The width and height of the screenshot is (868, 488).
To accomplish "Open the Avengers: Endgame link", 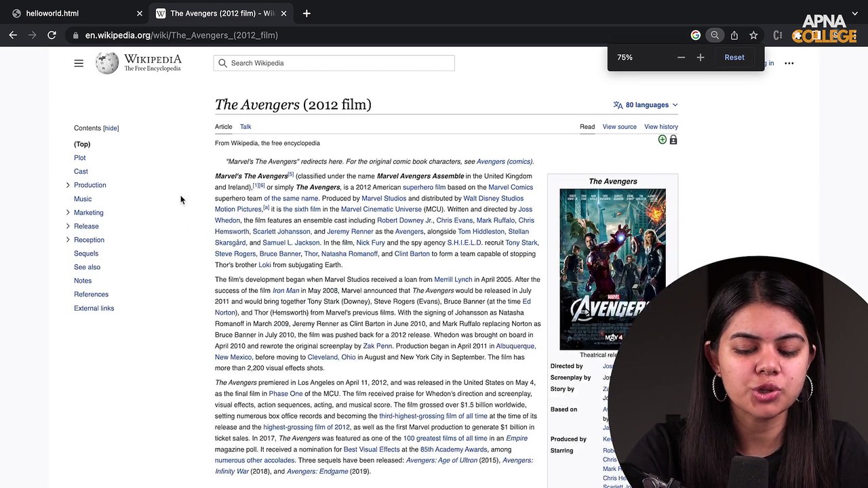I will pos(317,472).
